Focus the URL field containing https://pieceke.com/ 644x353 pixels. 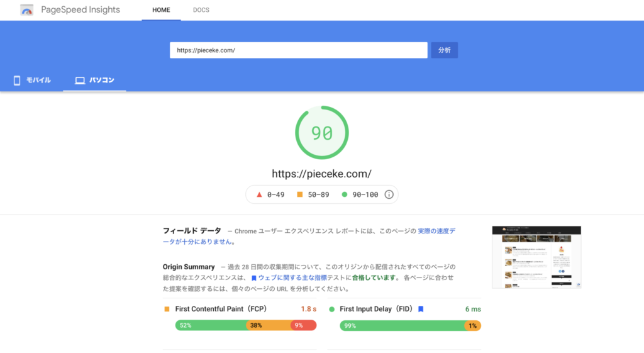click(x=299, y=50)
